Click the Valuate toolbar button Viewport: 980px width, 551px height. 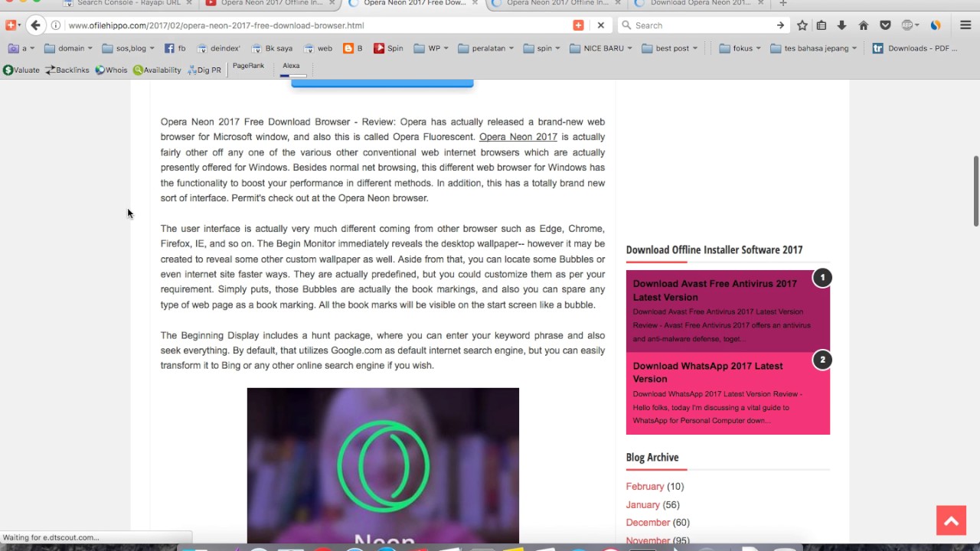(21, 70)
